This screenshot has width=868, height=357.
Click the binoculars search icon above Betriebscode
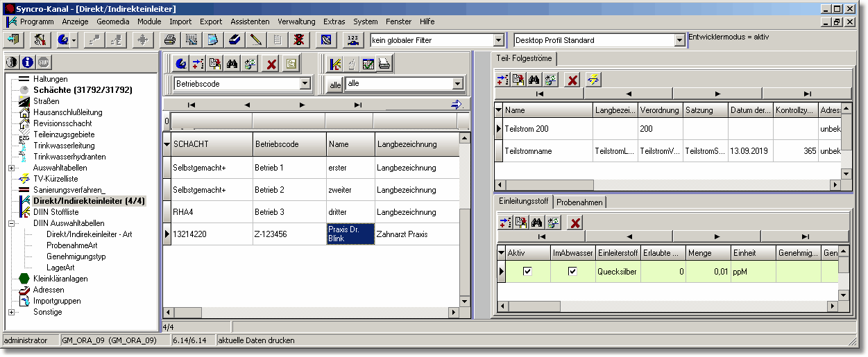tap(232, 64)
